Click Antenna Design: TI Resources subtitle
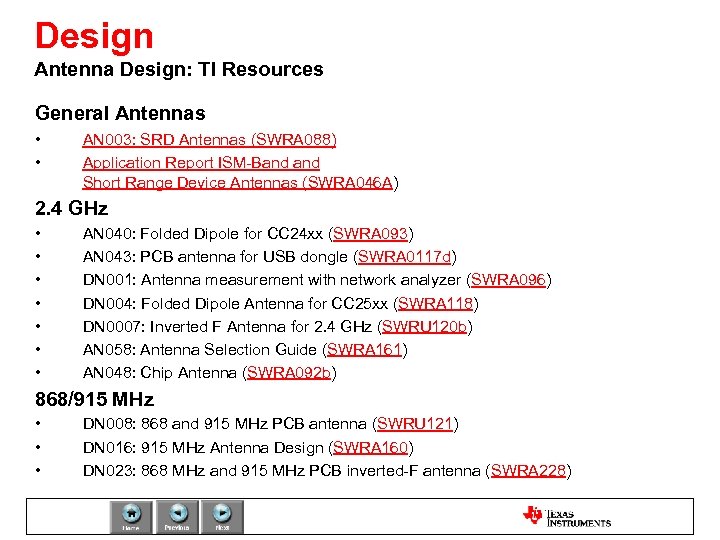 click(x=179, y=69)
